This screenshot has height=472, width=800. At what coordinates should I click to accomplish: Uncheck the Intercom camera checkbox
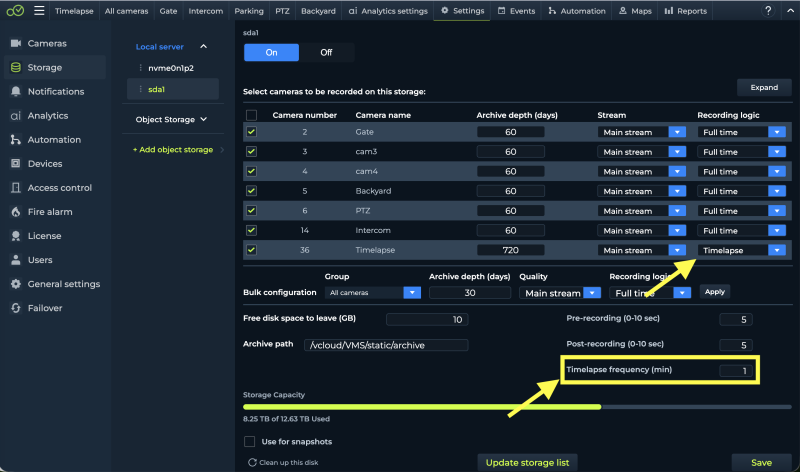tap(252, 230)
